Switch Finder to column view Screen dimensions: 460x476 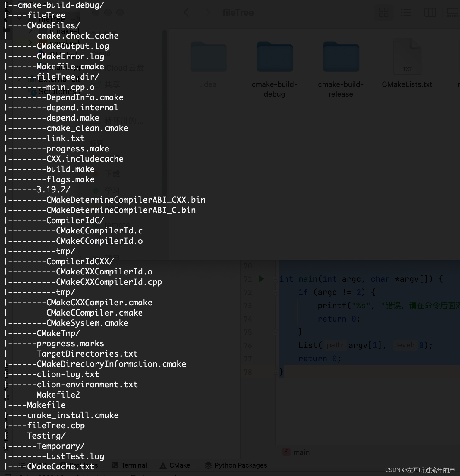[x=430, y=13]
